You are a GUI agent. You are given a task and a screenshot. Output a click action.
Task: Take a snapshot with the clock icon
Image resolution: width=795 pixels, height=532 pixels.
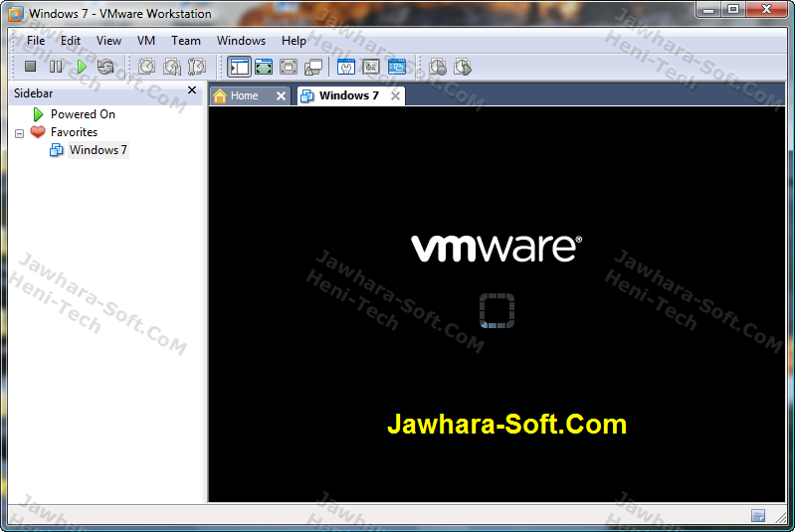[146, 67]
